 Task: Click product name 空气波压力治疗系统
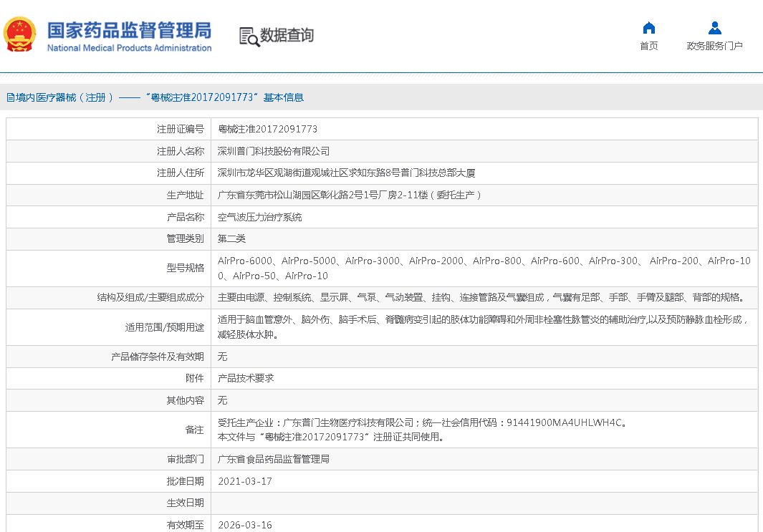[259, 217]
